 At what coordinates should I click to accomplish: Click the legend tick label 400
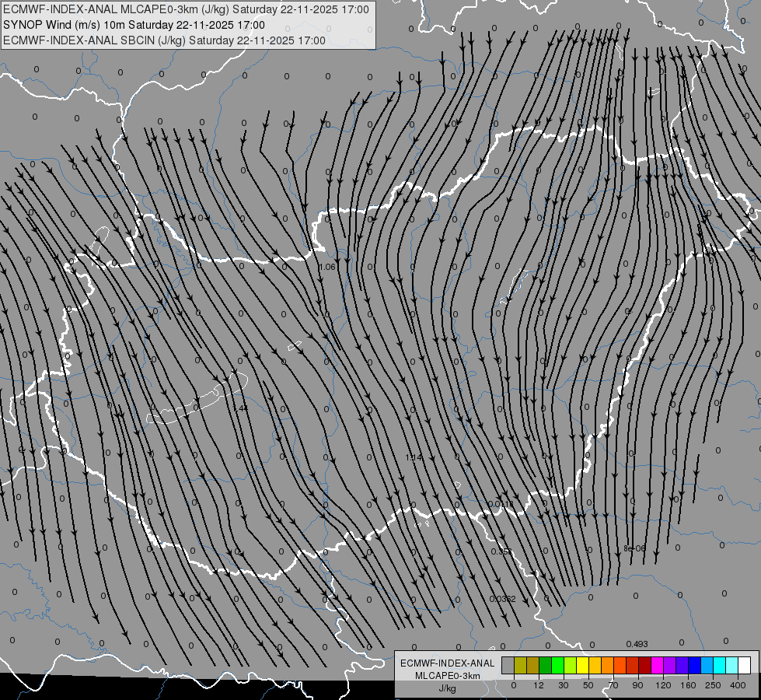point(738,685)
